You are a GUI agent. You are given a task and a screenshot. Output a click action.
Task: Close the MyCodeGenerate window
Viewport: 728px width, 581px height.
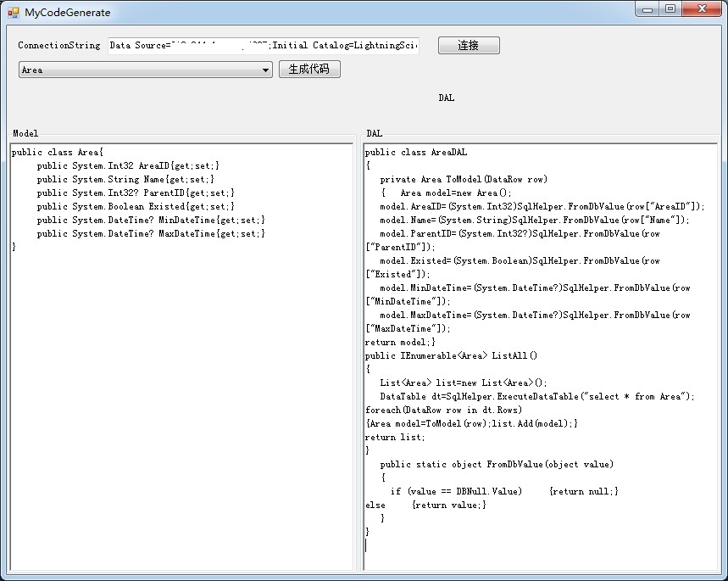pos(702,9)
